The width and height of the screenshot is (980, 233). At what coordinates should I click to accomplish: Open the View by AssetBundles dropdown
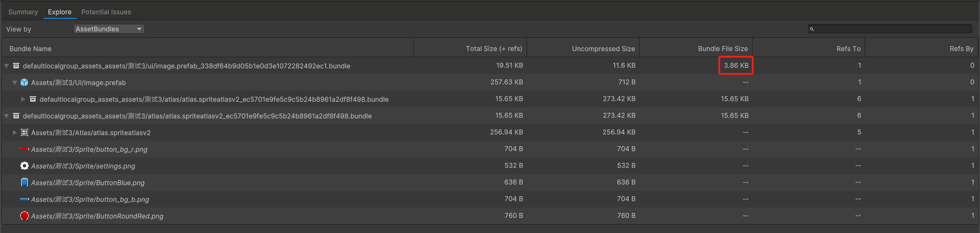tap(109, 29)
